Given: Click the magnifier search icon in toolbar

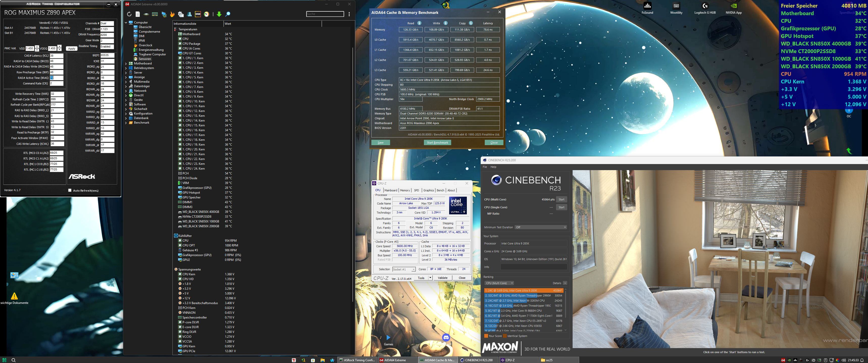Looking at the screenshot, I should coord(228,14).
